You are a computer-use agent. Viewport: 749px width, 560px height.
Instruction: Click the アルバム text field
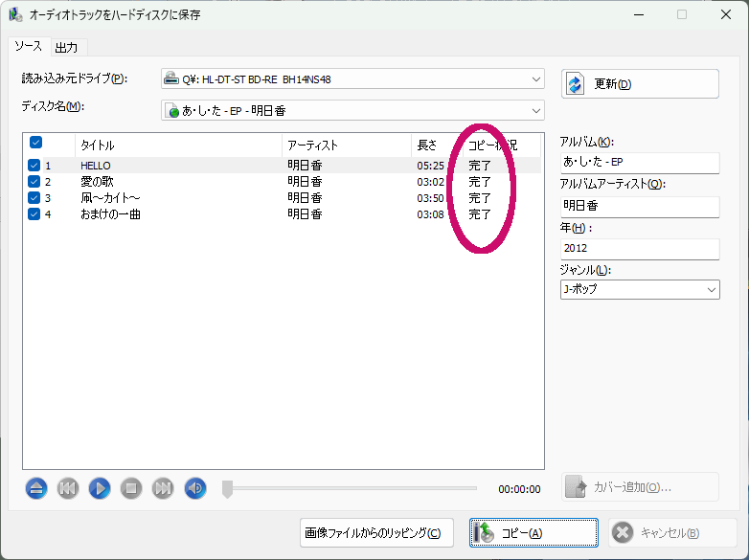pos(640,163)
